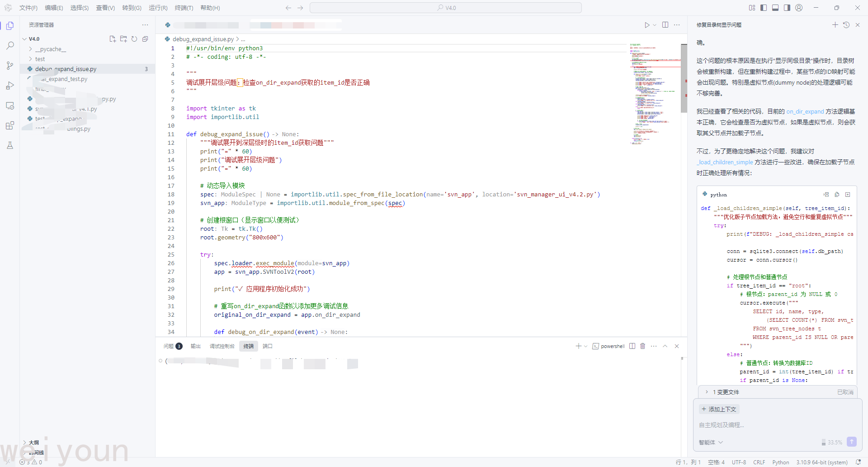Click the chat input field 自主规划及编程

tap(769, 425)
